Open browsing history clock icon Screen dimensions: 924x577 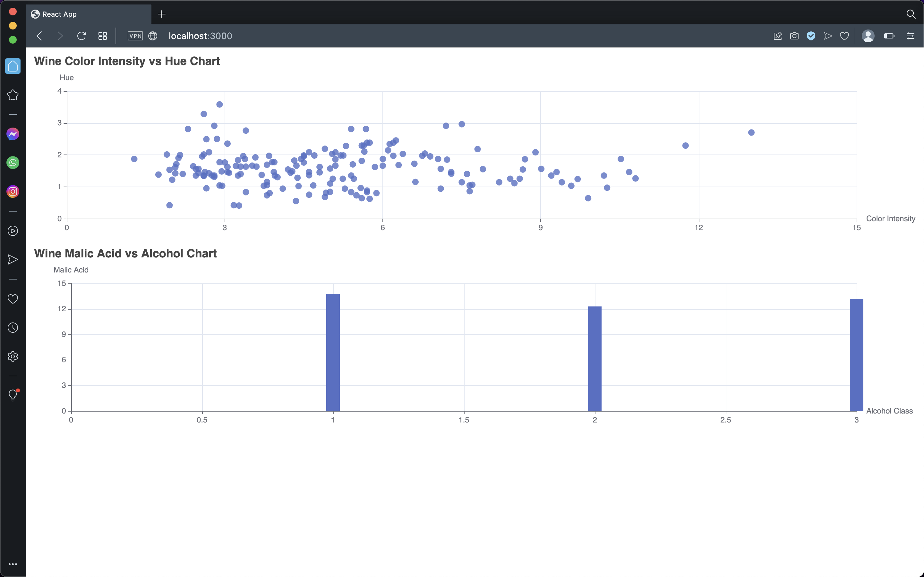click(x=13, y=327)
